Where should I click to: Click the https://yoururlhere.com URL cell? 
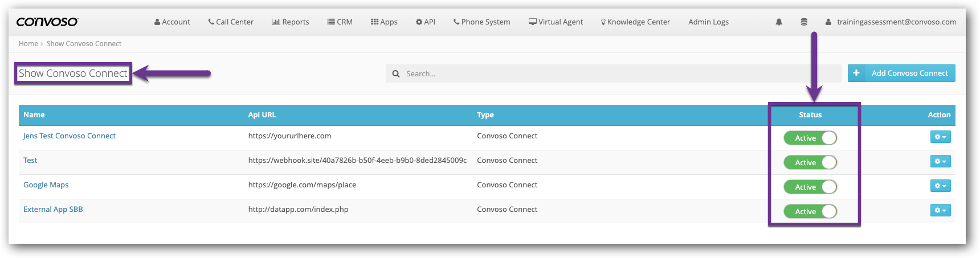pos(289,136)
